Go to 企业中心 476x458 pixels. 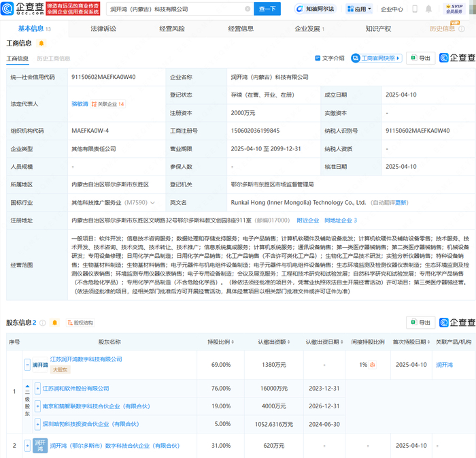392,9
